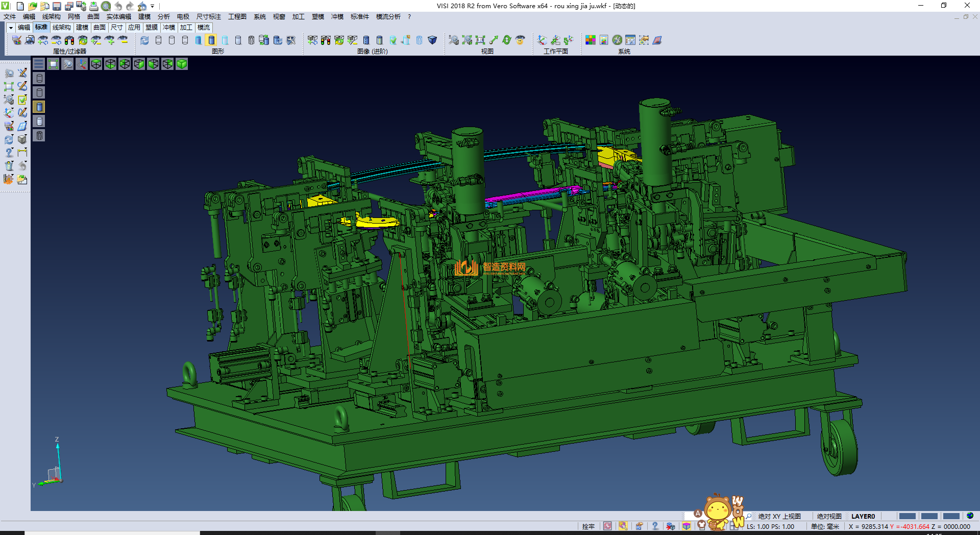Click the wrench system settings icon
This screenshot has height=535, width=980.
[617, 40]
